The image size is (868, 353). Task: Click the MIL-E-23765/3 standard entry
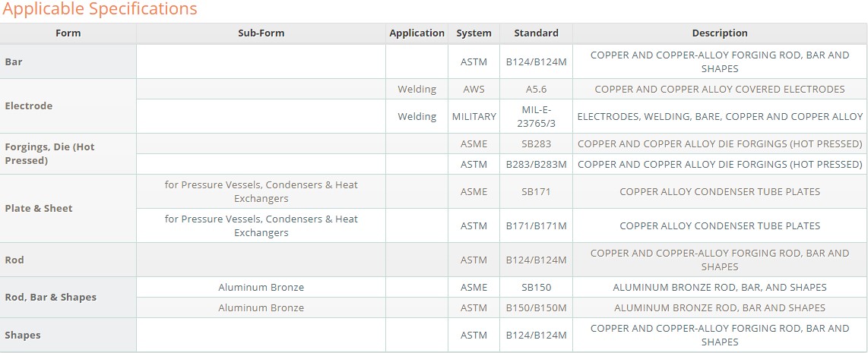(536, 116)
